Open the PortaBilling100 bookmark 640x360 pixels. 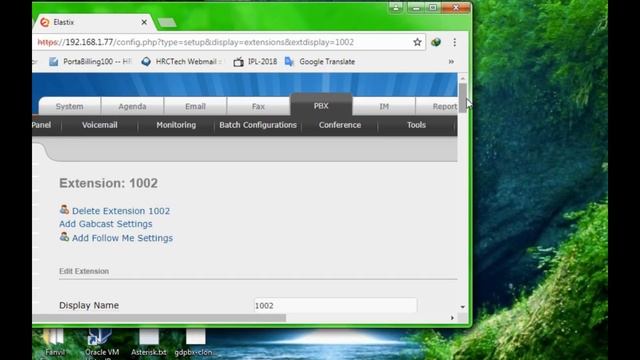pyautogui.click(x=90, y=62)
